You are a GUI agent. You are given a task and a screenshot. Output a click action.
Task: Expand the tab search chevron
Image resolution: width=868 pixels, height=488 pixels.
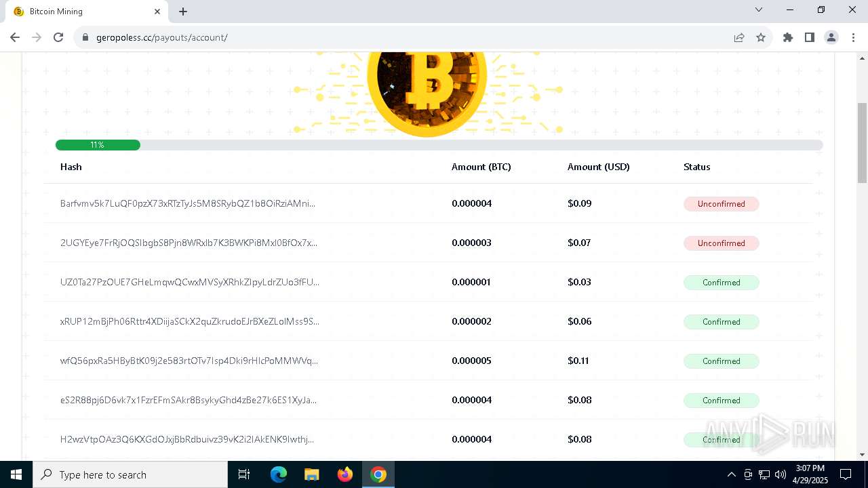coord(759,9)
